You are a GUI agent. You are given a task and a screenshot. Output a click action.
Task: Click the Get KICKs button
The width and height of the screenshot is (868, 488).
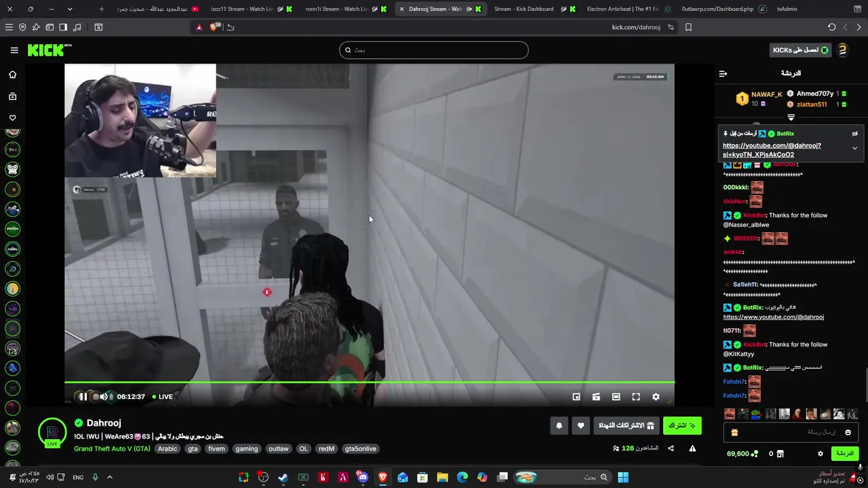coord(801,50)
